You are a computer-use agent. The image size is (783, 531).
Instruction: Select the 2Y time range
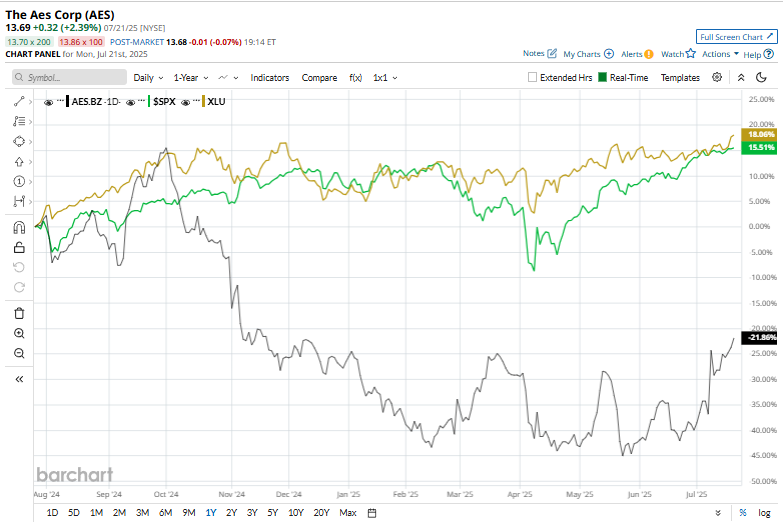pos(231,513)
